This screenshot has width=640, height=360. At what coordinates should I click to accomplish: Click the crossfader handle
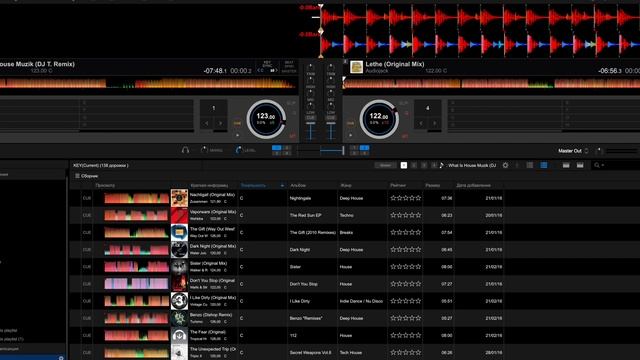pos(343,151)
